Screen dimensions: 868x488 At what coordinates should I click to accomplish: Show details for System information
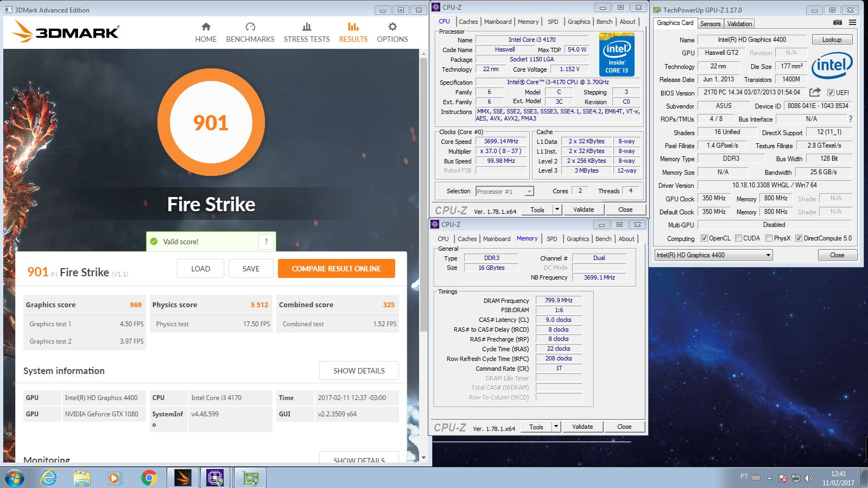pos(359,371)
